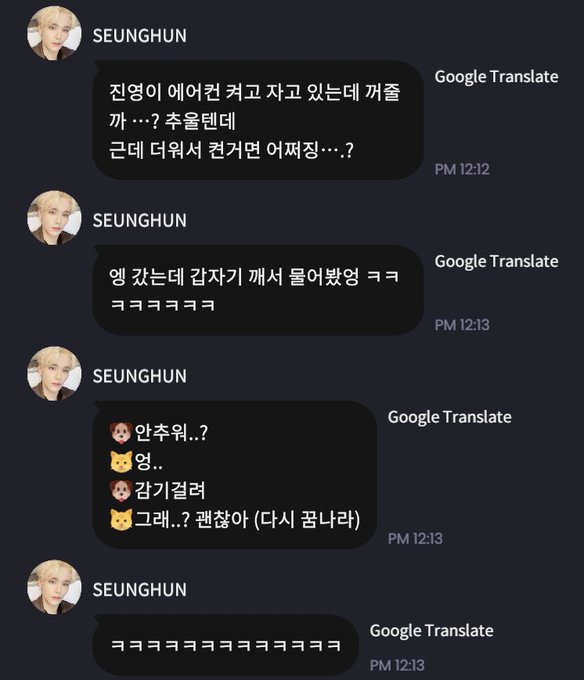Screen dimensions: 584x680
Task: Click Google Translate beside the second message
Action: click(x=496, y=262)
